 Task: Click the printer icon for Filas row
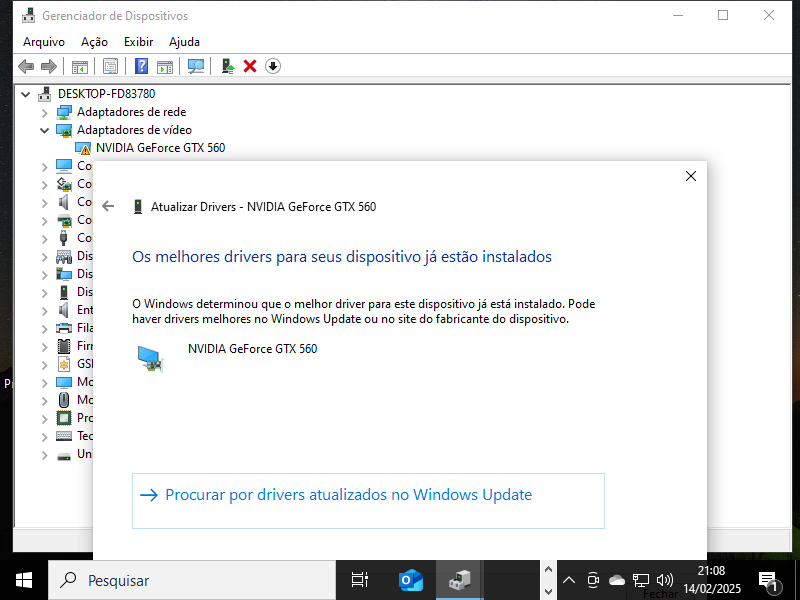click(64, 328)
